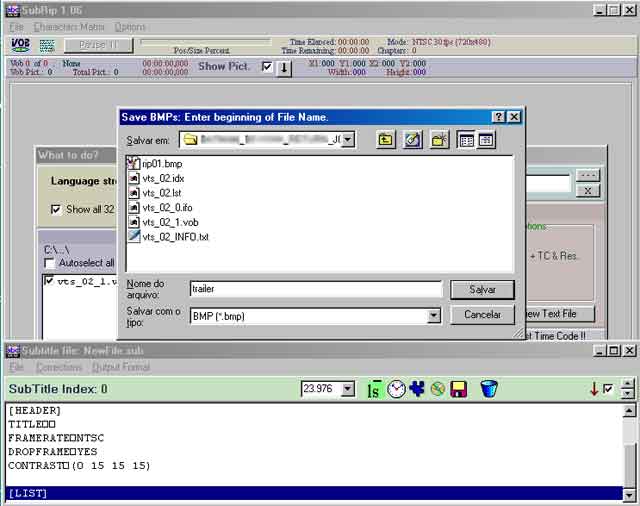
Task: Select the rip01.bmp file icon
Action: pos(133,164)
